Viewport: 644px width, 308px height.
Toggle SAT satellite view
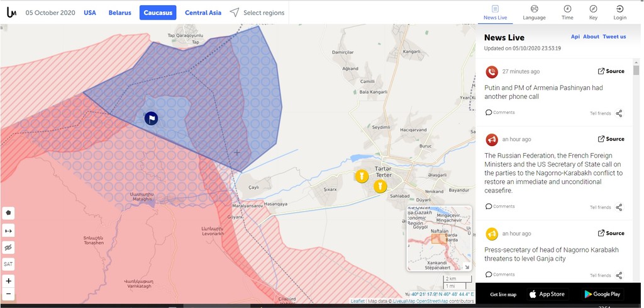point(8,264)
